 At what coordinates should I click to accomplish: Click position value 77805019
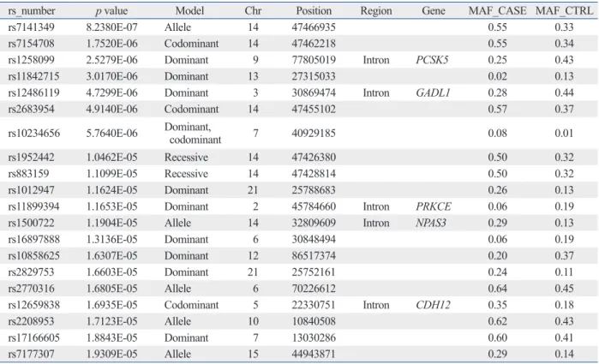click(314, 60)
